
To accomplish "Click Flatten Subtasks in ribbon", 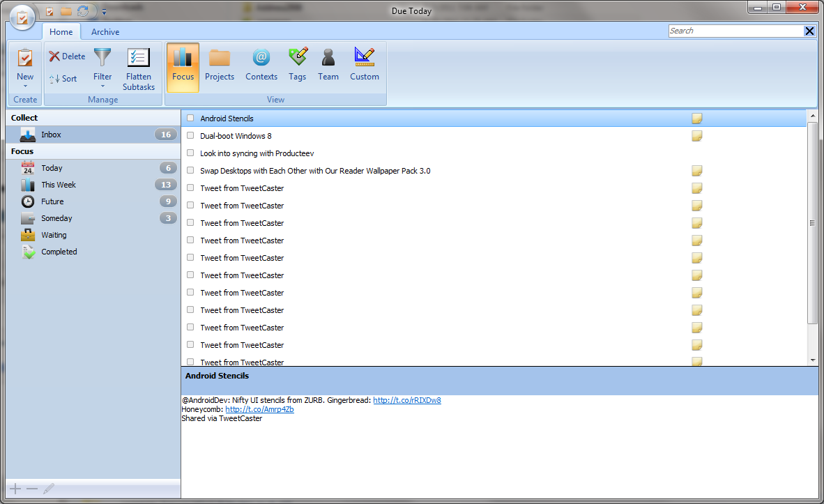I will [139, 70].
